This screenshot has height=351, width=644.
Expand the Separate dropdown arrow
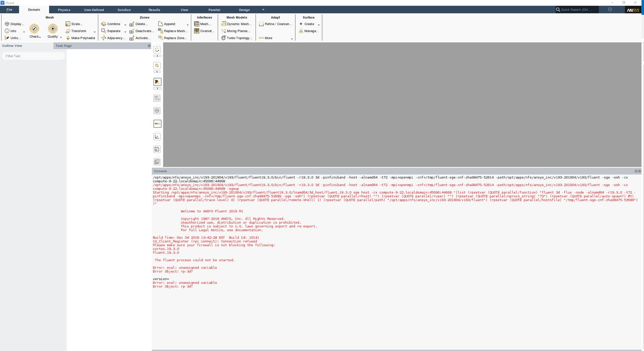pos(125,32)
